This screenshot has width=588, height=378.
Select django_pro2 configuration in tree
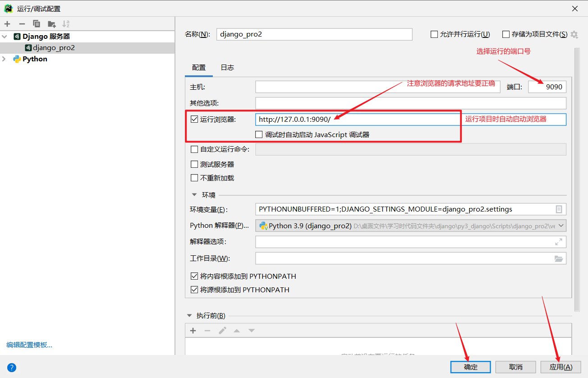click(x=87, y=48)
